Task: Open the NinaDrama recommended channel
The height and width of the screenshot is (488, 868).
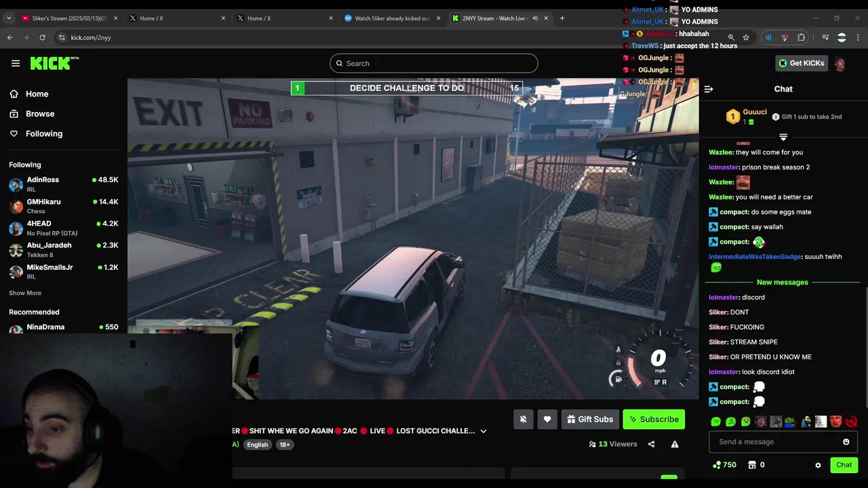Action: pos(64,328)
